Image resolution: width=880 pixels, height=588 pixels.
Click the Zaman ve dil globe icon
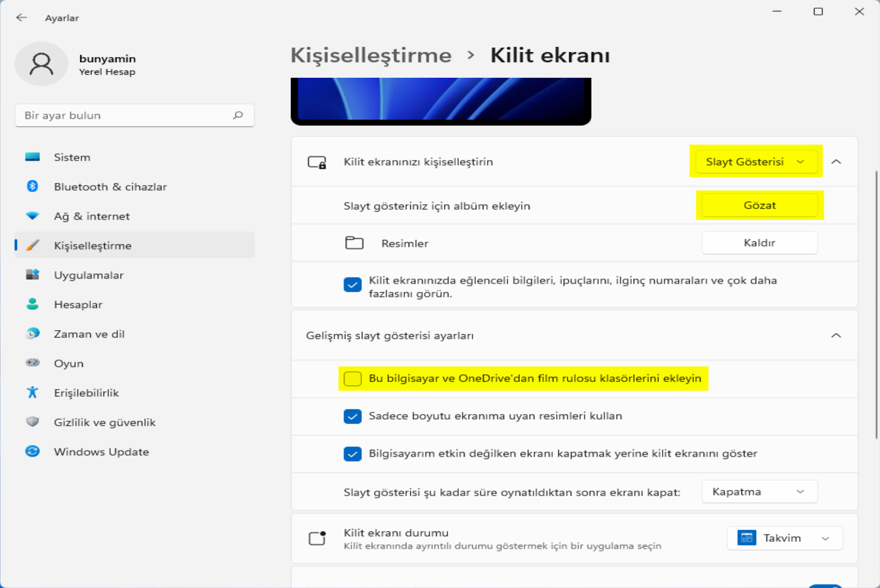(32, 334)
